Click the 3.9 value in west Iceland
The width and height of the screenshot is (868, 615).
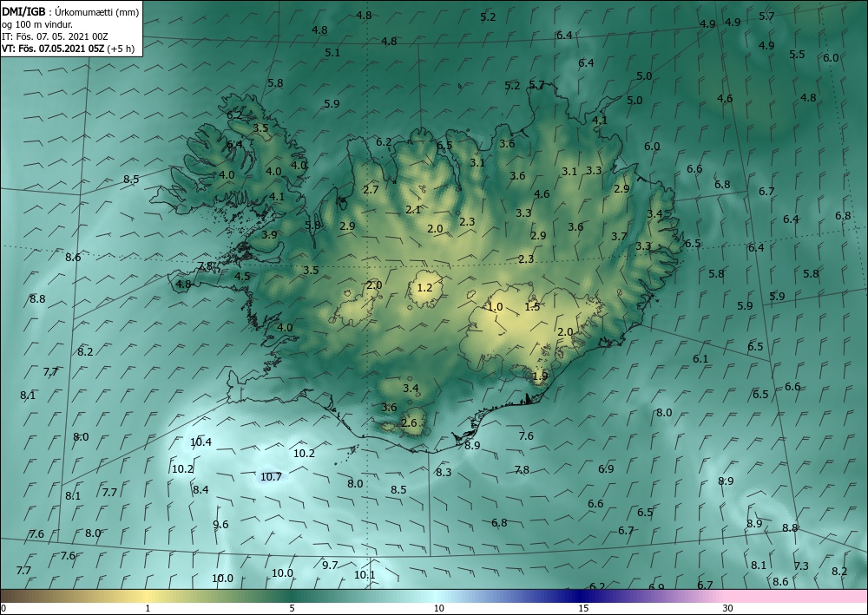click(x=269, y=234)
